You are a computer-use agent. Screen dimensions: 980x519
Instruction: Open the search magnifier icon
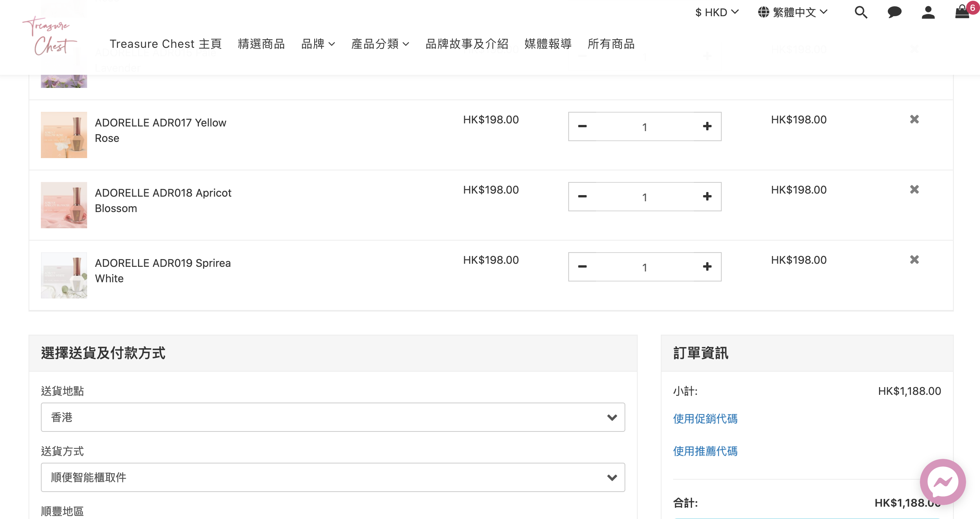click(x=861, y=12)
